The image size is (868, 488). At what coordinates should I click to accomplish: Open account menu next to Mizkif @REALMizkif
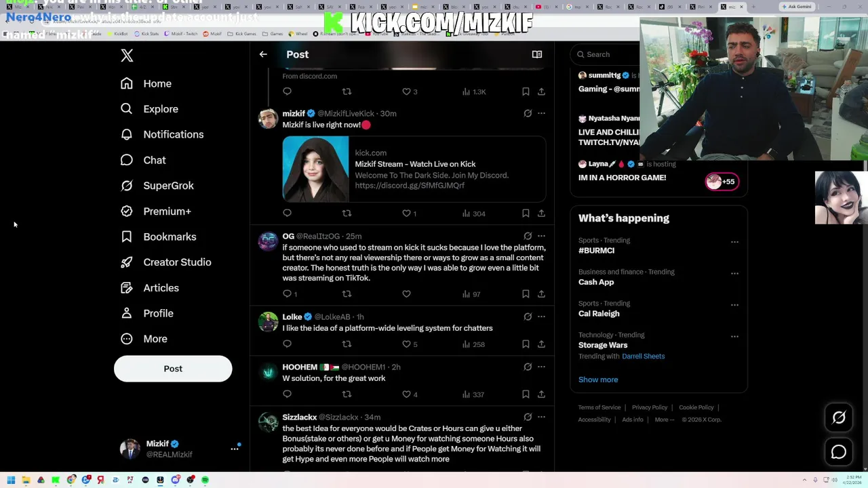(235, 449)
